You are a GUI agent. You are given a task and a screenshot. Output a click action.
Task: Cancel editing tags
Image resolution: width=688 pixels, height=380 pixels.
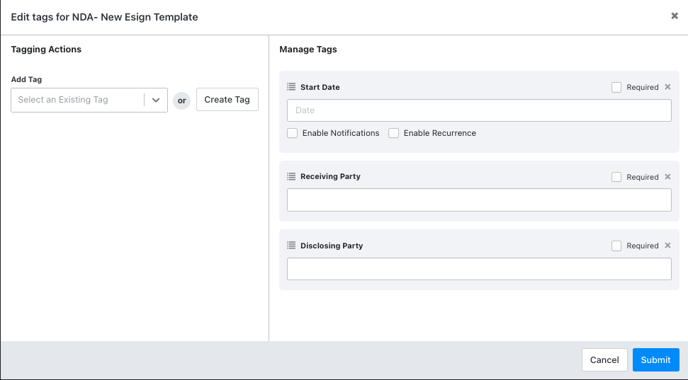point(605,360)
